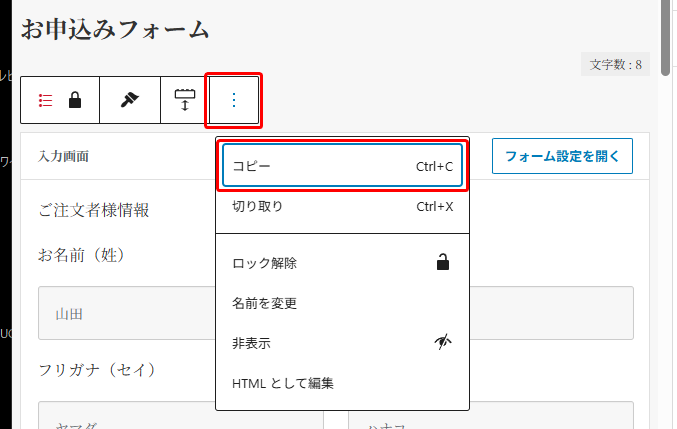
Task: Click the ご注文者様情報 heading
Action: 94,210
